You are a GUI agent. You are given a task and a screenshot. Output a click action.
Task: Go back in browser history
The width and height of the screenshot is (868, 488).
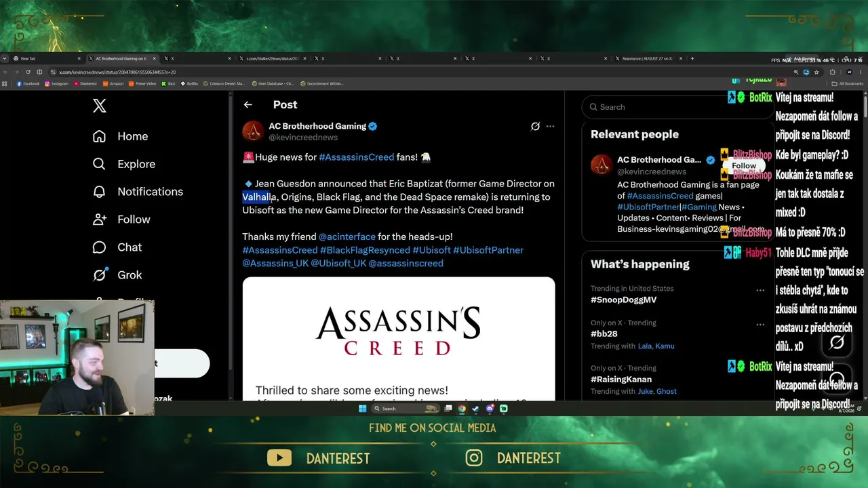pos(5,72)
